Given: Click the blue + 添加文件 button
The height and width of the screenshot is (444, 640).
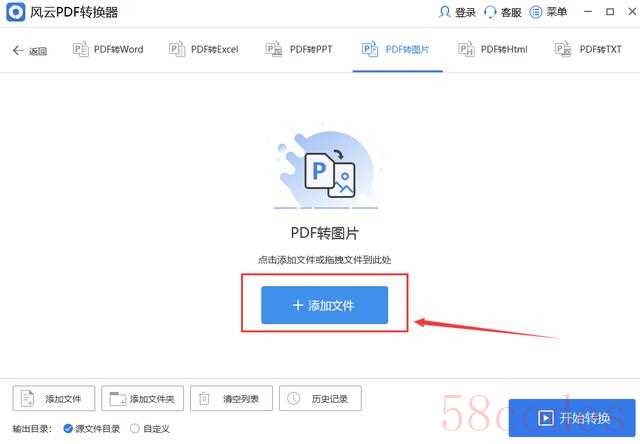Looking at the screenshot, I should point(324,305).
